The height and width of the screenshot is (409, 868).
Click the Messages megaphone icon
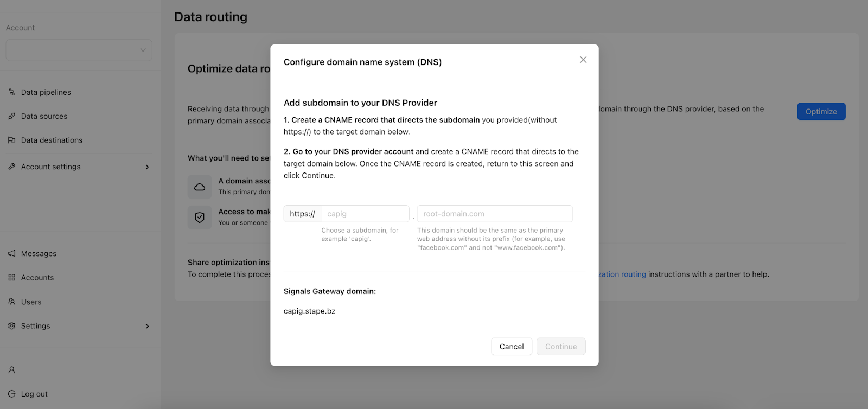(11, 253)
